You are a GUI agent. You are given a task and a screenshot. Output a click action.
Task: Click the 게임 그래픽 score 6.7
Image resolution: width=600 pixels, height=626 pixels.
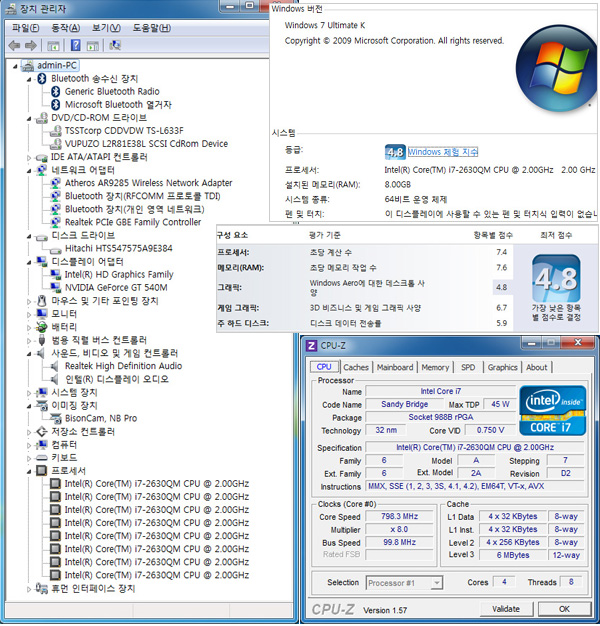coord(501,308)
